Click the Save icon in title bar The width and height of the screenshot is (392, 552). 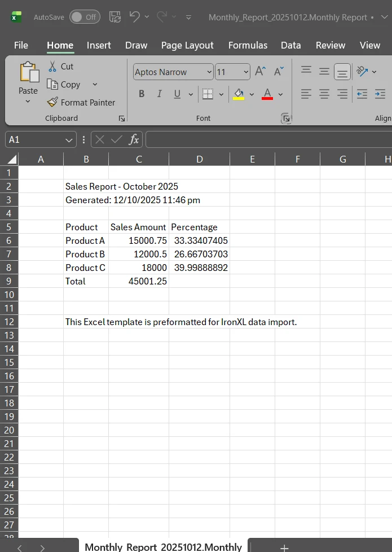tap(114, 17)
